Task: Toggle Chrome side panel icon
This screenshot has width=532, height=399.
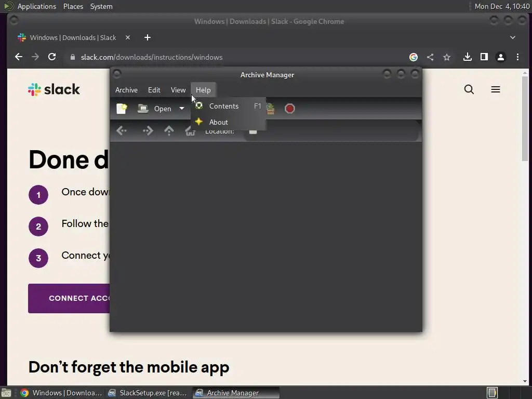Action: [x=484, y=57]
